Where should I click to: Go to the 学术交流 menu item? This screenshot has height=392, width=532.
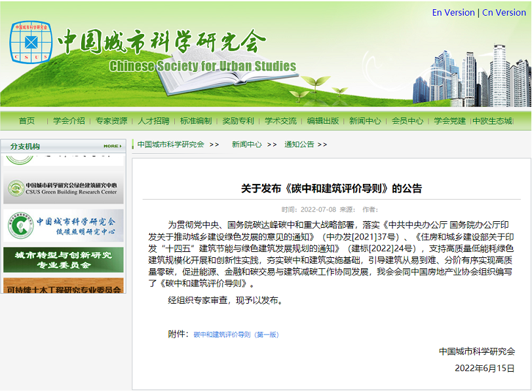click(280, 120)
